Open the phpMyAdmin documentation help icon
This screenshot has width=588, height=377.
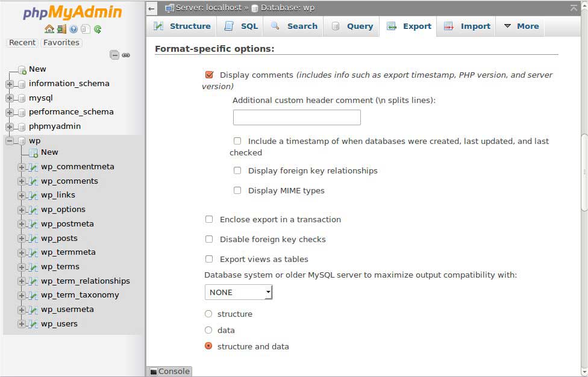[73, 29]
